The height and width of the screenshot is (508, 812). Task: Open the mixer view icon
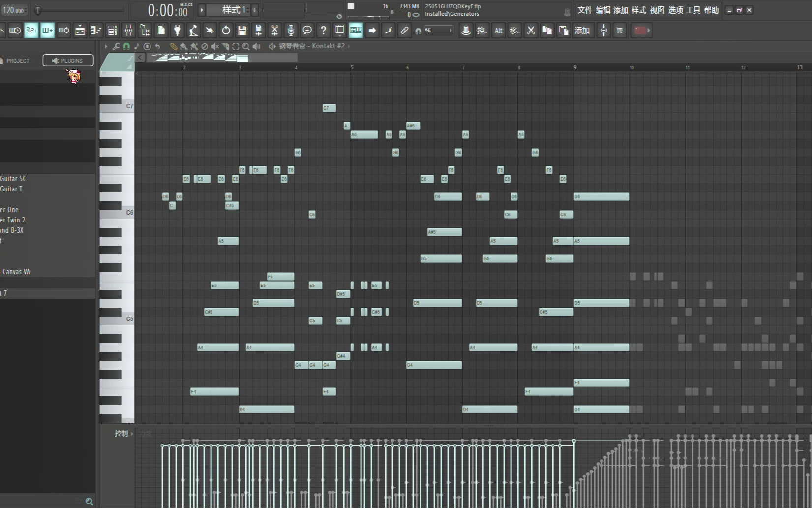tap(128, 31)
